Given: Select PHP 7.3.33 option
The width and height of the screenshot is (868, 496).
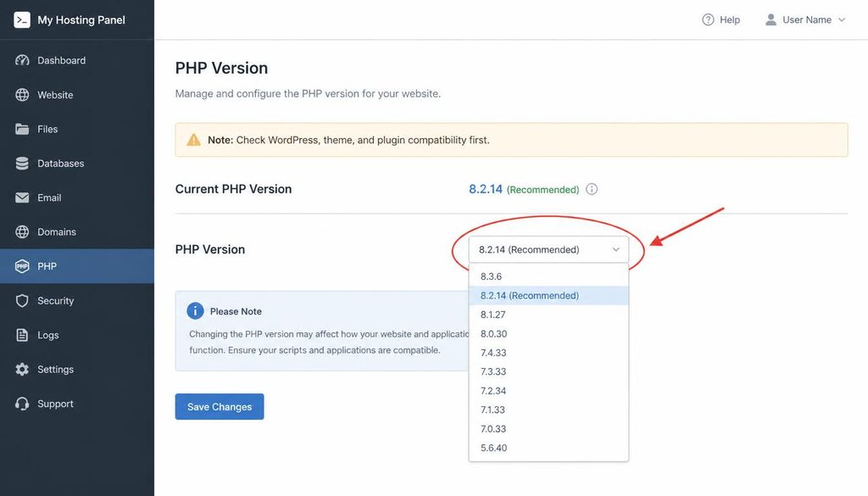Looking at the screenshot, I should (x=548, y=371).
